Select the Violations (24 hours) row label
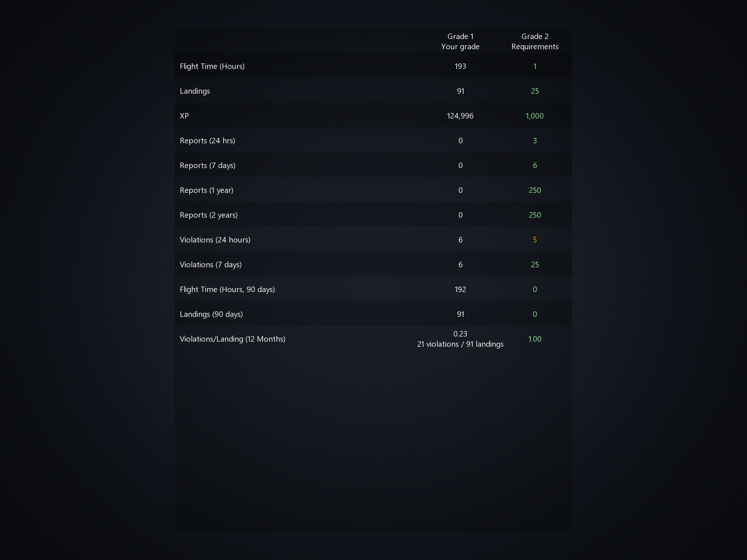747x560 pixels. tap(215, 240)
